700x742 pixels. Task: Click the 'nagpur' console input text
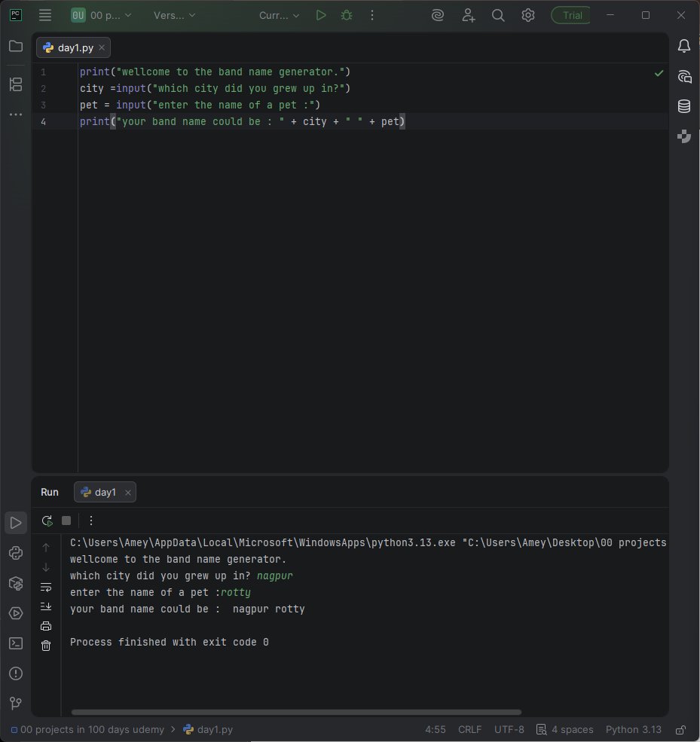coord(274,576)
